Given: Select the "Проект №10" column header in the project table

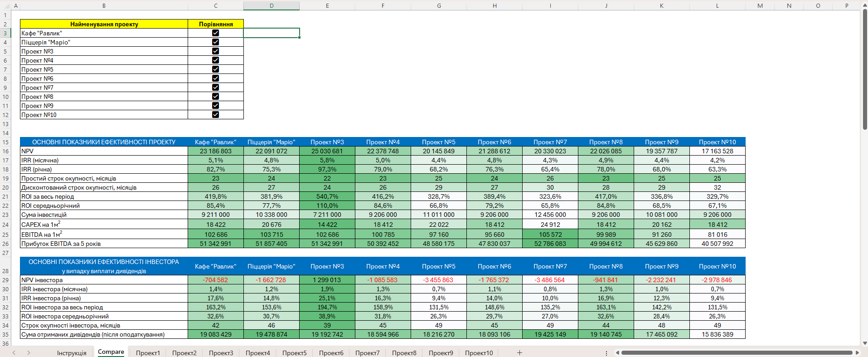Looking at the screenshot, I should click(718, 142).
